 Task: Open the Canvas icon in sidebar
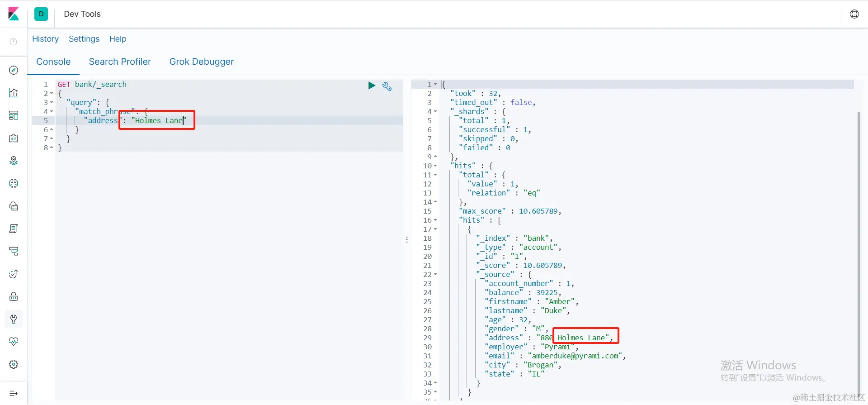click(14, 138)
